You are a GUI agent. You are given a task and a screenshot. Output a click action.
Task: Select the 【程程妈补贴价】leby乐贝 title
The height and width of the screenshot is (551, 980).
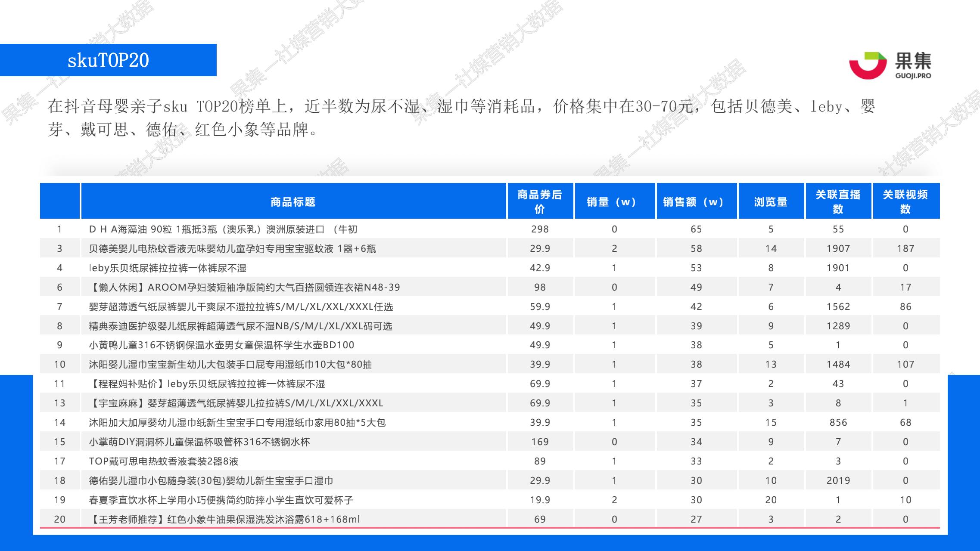pos(207,384)
